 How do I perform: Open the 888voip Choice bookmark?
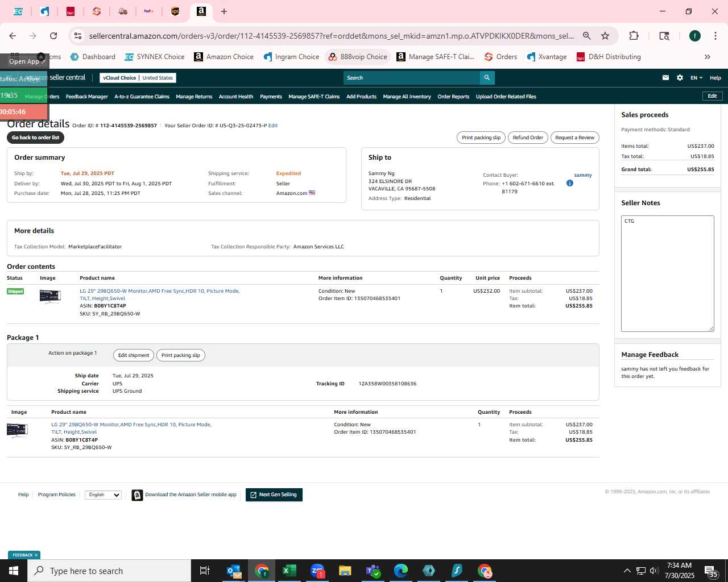point(358,57)
